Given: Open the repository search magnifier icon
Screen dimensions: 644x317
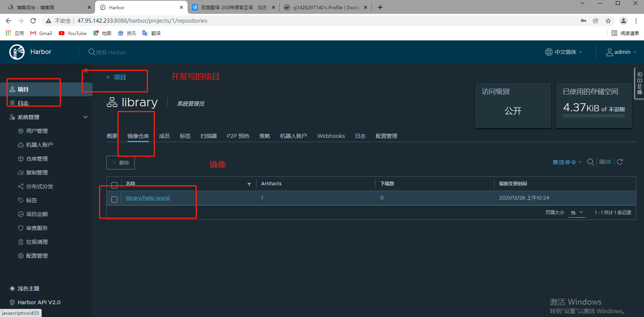Looking at the screenshot, I should tap(590, 162).
